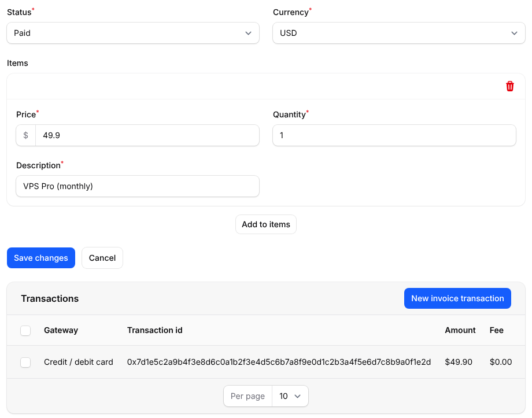The height and width of the screenshot is (418, 532).
Task: Click the Gateway column header
Action: tap(61, 330)
